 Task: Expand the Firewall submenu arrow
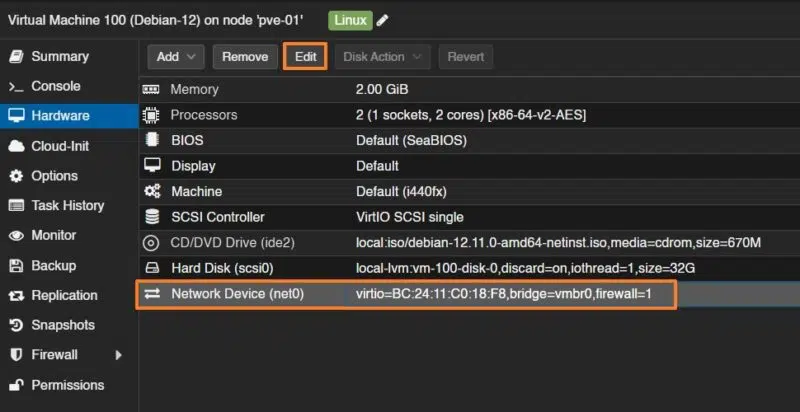pyautogui.click(x=119, y=355)
